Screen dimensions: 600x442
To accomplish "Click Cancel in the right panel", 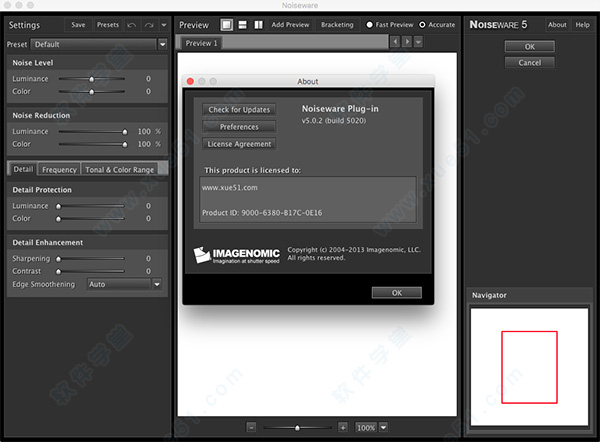I will (x=530, y=63).
